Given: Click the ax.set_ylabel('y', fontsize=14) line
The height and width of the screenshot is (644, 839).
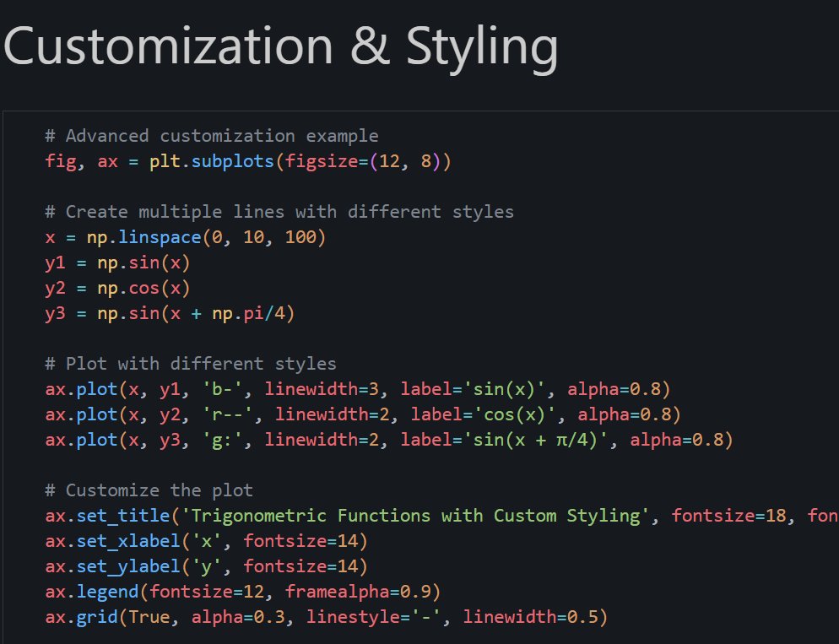Looking at the screenshot, I should point(207,566).
